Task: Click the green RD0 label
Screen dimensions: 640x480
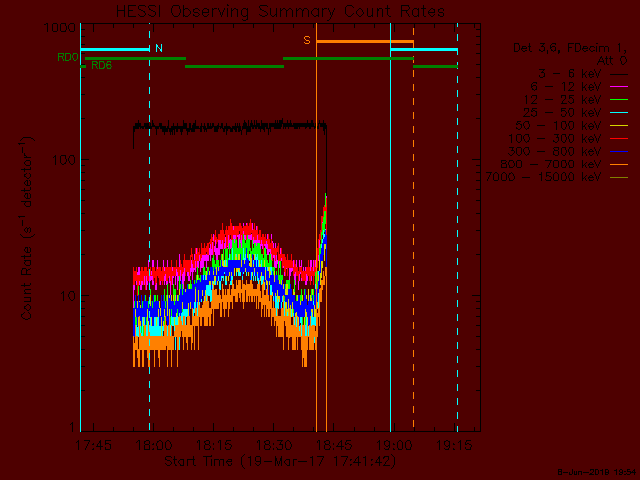Action: coord(67,58)
